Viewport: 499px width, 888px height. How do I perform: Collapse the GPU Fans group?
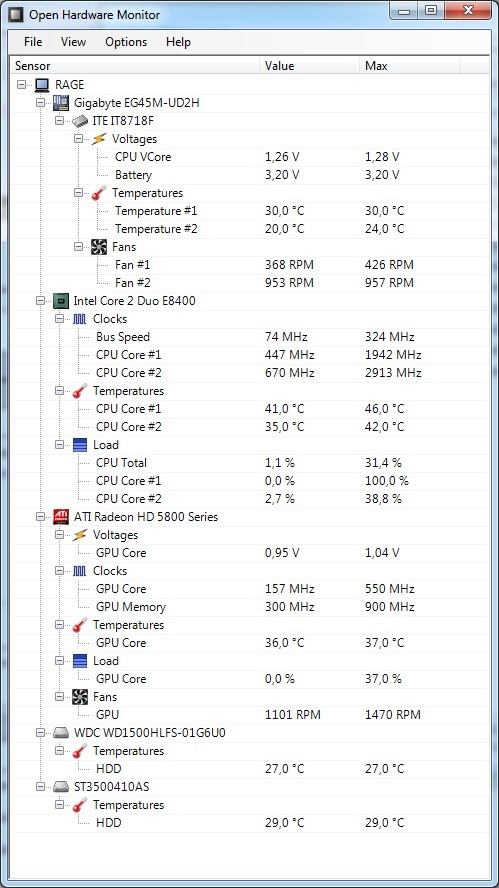59,697
